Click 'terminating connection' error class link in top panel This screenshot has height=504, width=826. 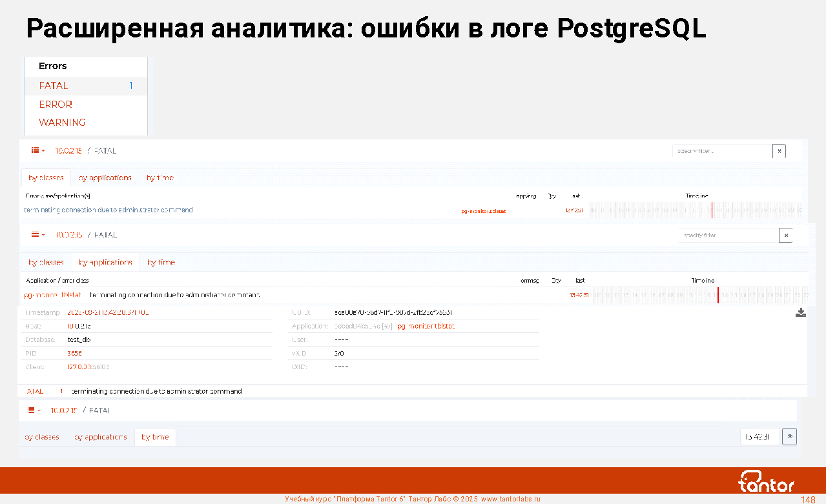point(108,210)
